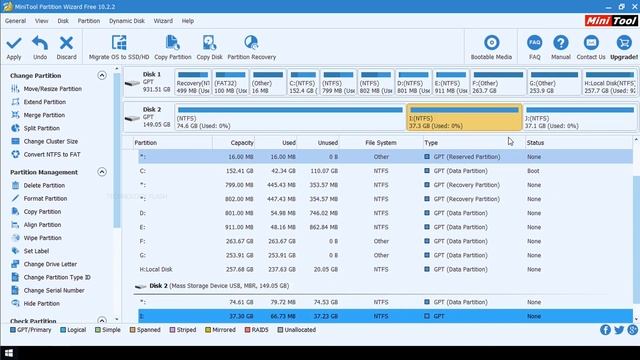Image resolution: width=640 pixels, height=360 pixels.
Task: Open the Wizard menu
Action: (x=163, y=21)
